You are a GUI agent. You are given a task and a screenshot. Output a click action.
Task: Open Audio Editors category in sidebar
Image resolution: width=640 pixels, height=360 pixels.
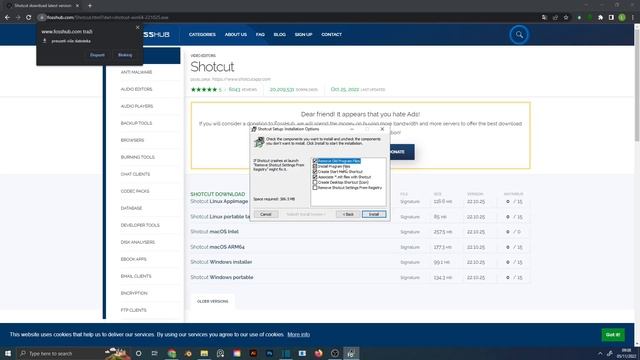pyautogui.click(x=136, y=89)
